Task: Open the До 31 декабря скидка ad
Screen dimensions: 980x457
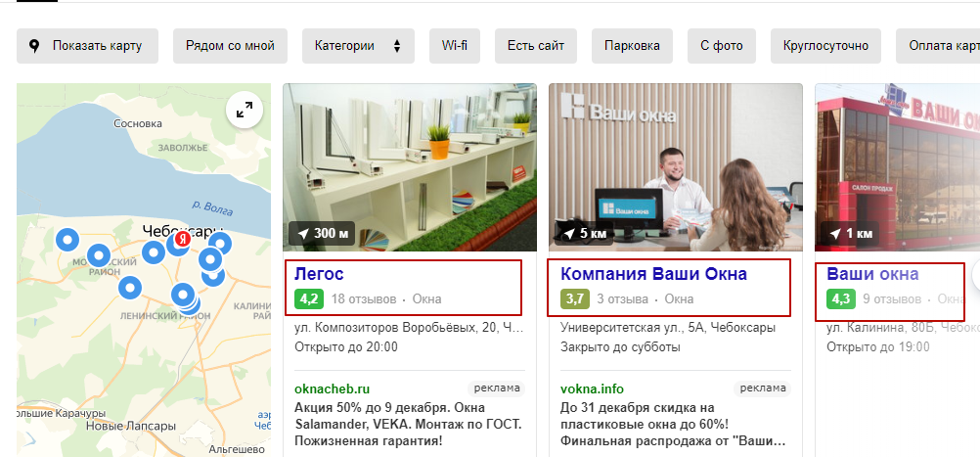Action: [673, 424]
